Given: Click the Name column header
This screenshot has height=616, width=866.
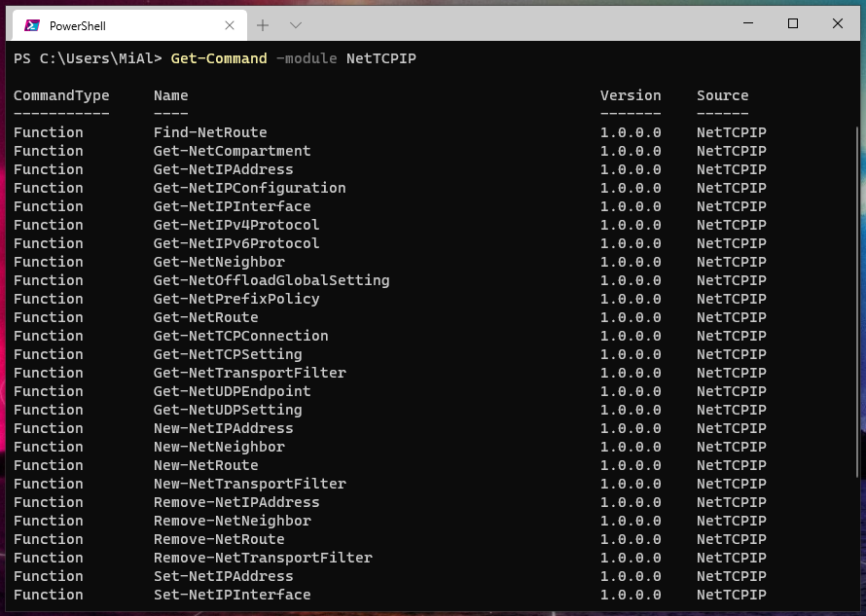Looking at the screenshot, I should (170, 95).
